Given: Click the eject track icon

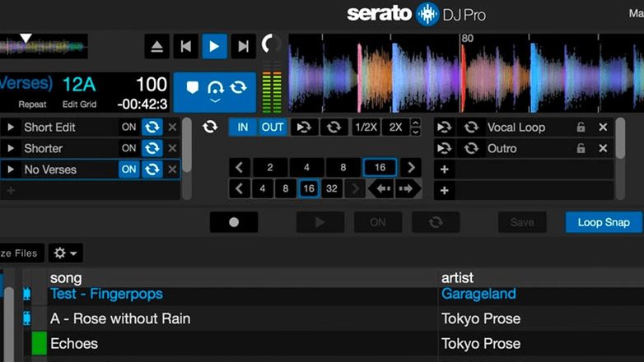Looking at the screenshot, I should point(157,46).
